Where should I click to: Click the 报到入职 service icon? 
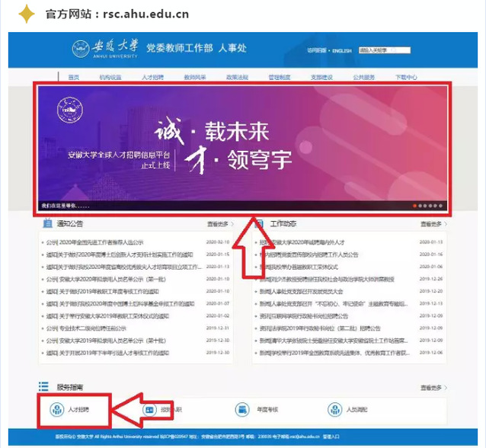[149, 410]
